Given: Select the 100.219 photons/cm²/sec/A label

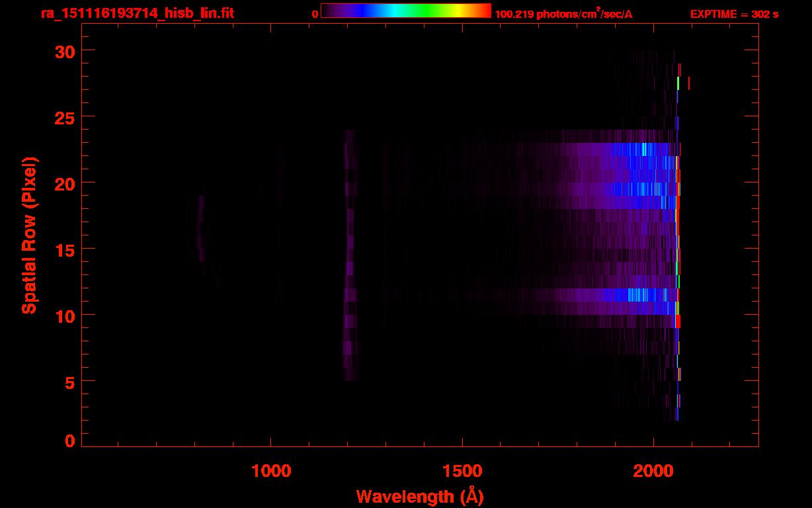Looking at the screenshot, I should pos(563,14).
